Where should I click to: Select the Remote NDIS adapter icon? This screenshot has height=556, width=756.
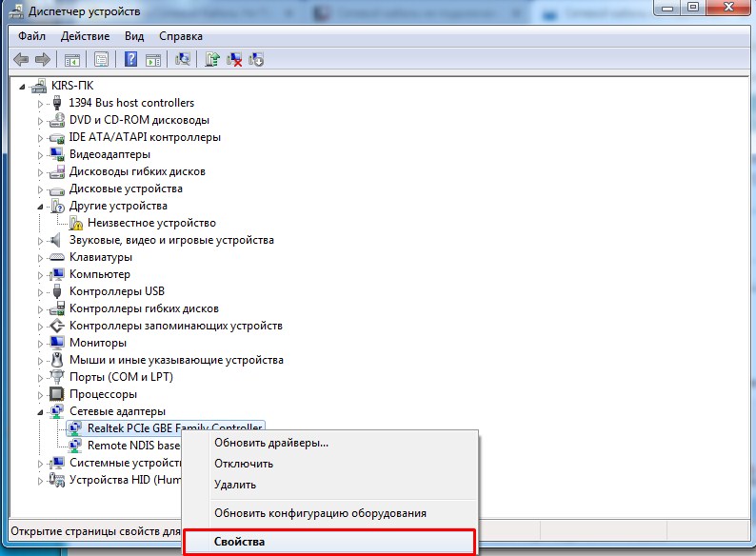click(x=75, y=446)
